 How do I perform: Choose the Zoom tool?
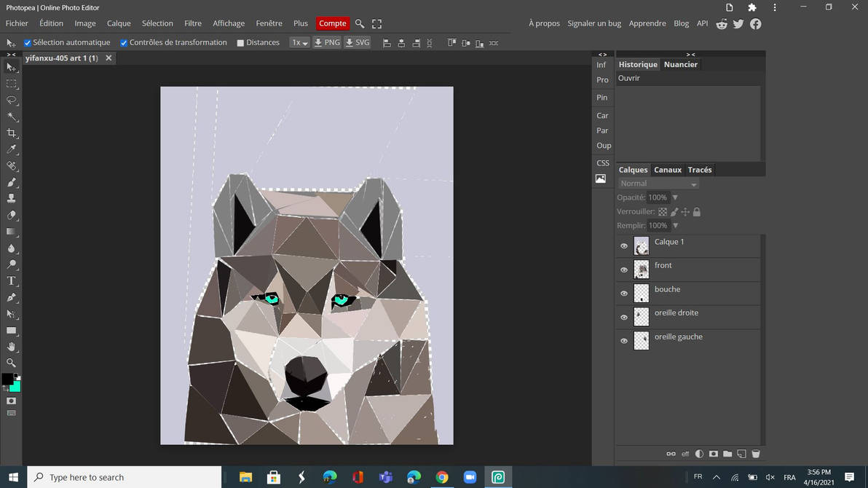[x=11, y=363]
